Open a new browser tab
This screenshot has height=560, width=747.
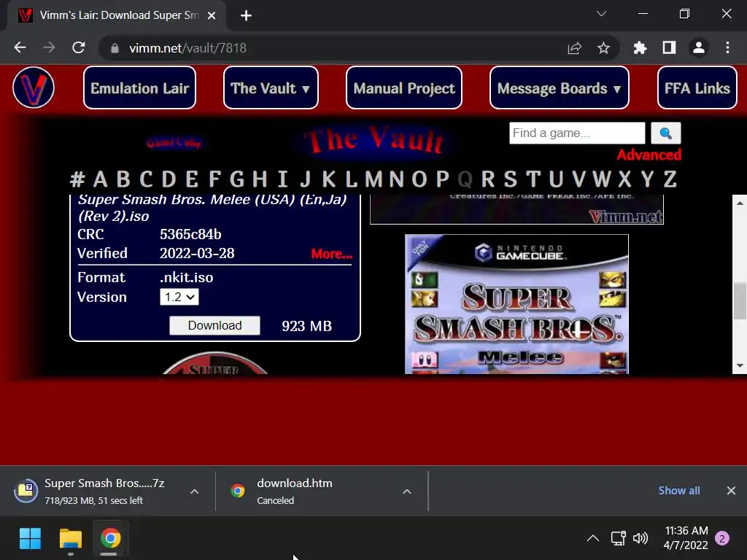tap(246, 16)
